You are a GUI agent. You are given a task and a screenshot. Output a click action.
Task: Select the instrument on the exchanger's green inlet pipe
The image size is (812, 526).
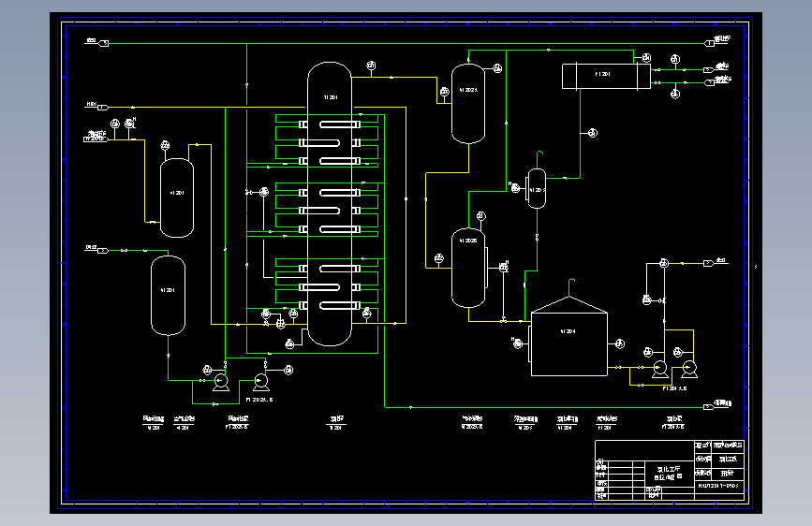(646, 58)
